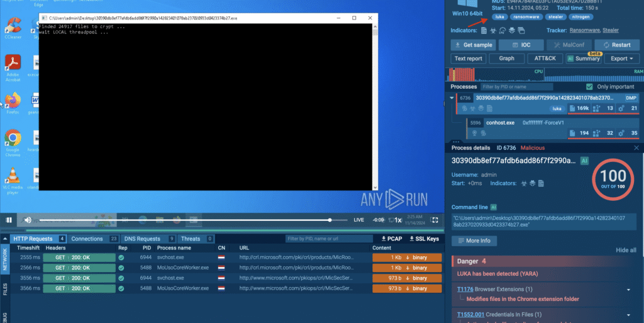Select the conhost.exe process row
644x323 pixels.
pyautogui.click(x=553, y=128)
